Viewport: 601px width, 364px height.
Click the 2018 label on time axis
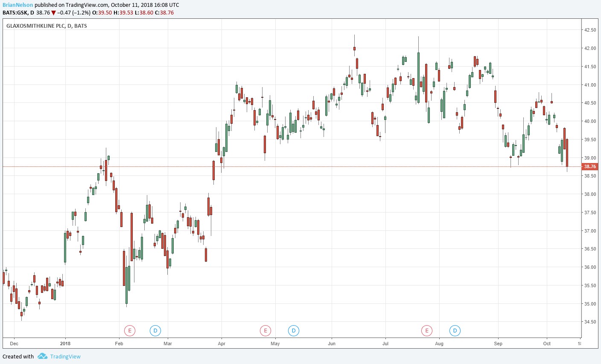tap(65, 344)
